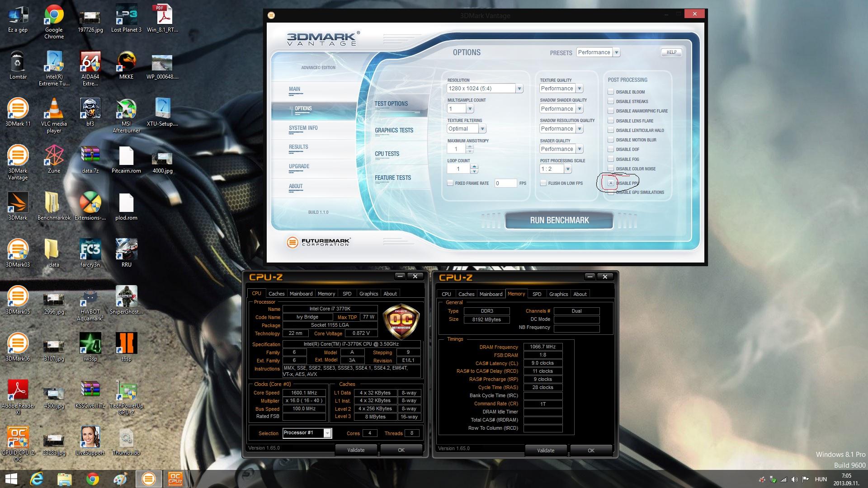Increase the Maximum Anisotropy stepper

click(470, 146)
